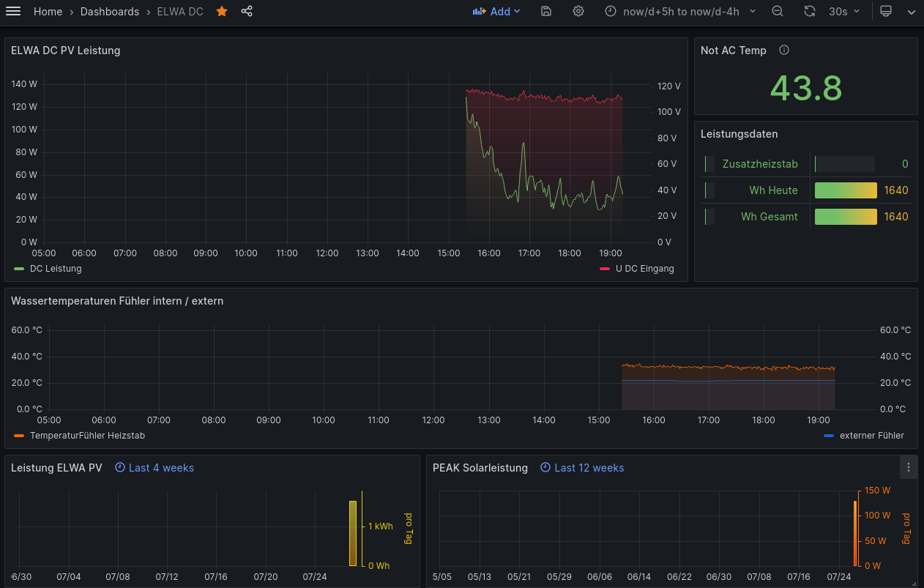Refresh the dashboard now
This screenshot has width=924, height=588.
tap(809, 12)
